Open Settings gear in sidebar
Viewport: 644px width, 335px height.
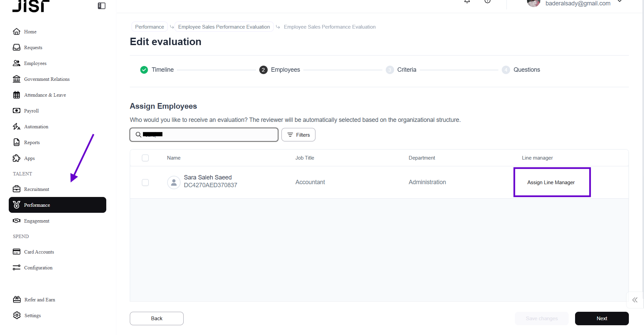32,315
